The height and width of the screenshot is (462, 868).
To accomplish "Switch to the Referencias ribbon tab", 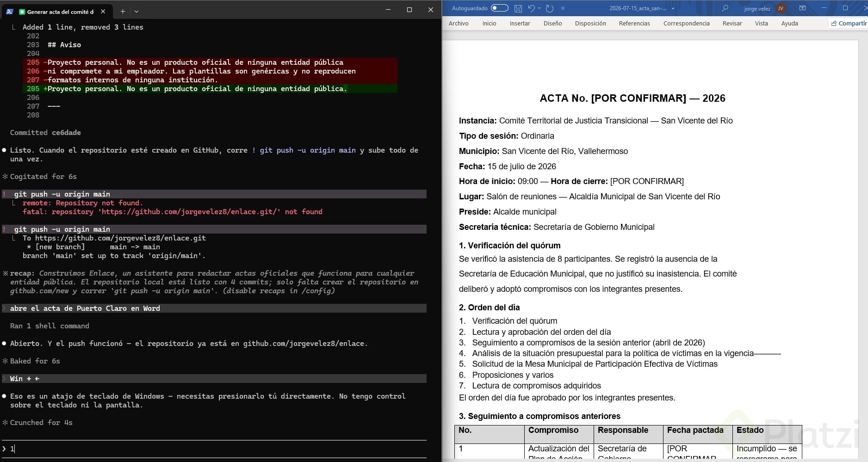I will [634, 23].
